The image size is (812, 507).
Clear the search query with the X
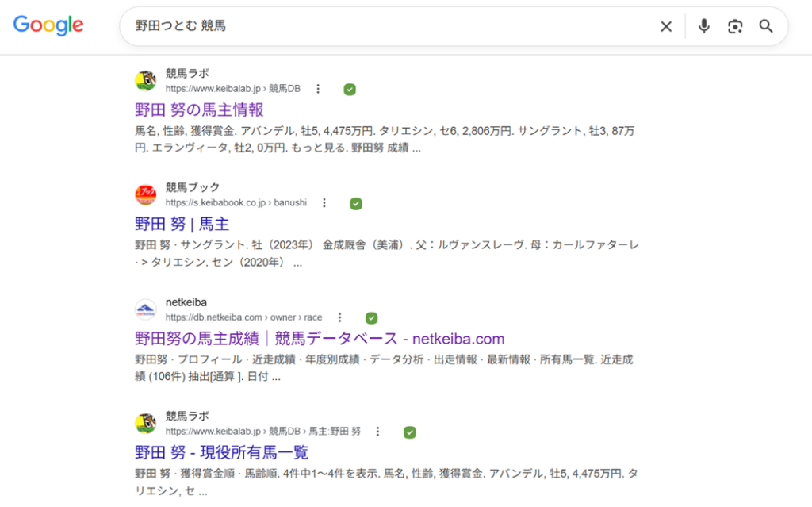click(x=666, y=26)
